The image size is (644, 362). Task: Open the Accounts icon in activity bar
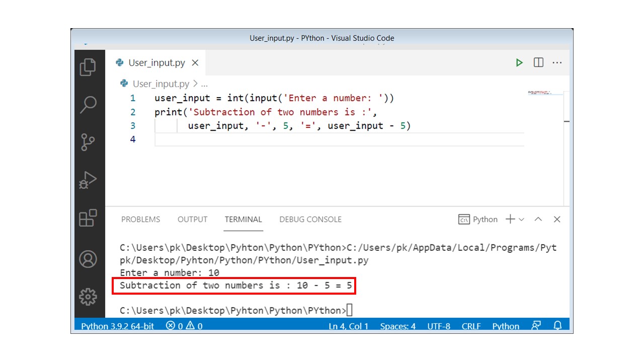(89, 259)
